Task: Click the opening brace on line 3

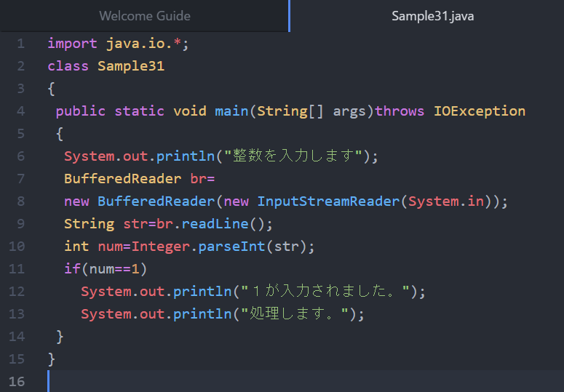Action: [x=52, y=89]
